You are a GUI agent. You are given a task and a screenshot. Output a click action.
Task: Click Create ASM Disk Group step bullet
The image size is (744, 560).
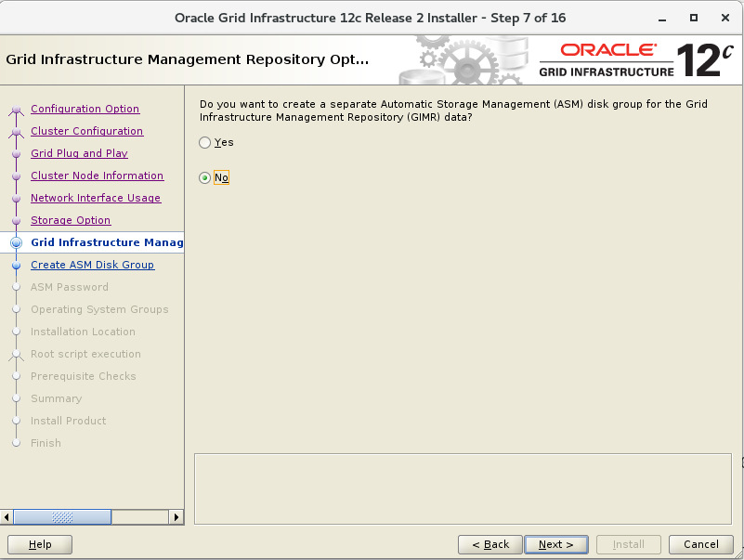tap(16, 266)
